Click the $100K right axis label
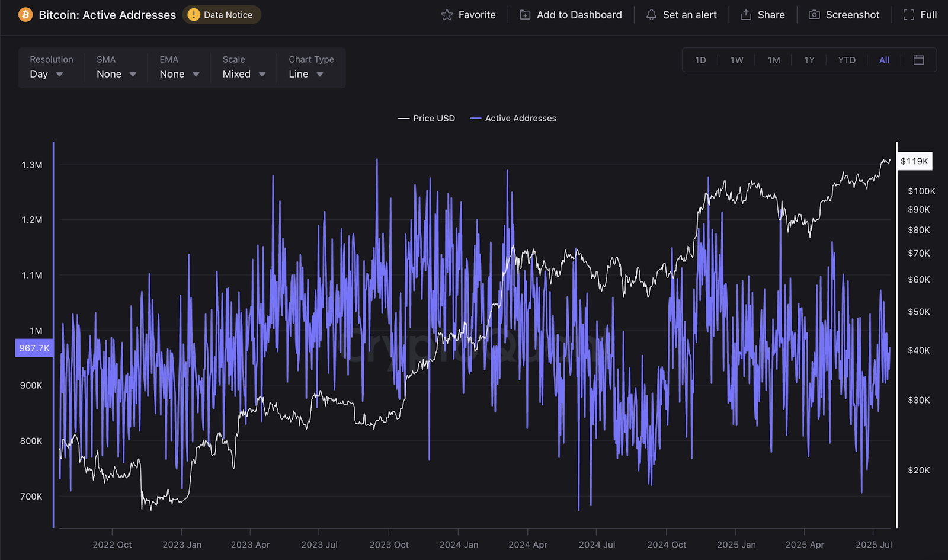Image resolution: width=948 pixels, height=560 pixels. point(921,191)
